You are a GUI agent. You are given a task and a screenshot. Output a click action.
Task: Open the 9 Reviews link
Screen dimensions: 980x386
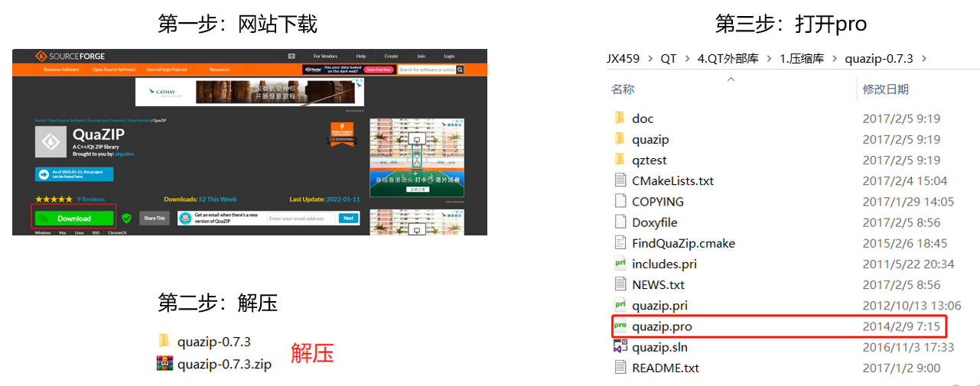click(90, 199)
